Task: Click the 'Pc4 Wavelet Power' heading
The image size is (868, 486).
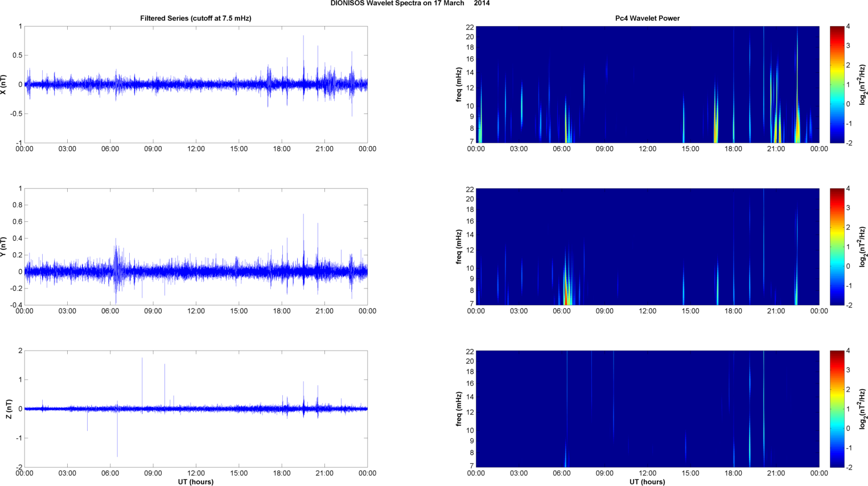Action: click(x=647, y=18)
